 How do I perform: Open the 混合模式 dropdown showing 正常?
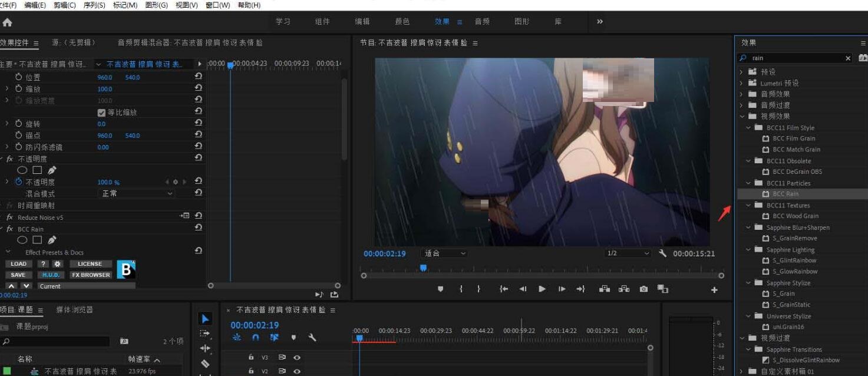point(136,193)
